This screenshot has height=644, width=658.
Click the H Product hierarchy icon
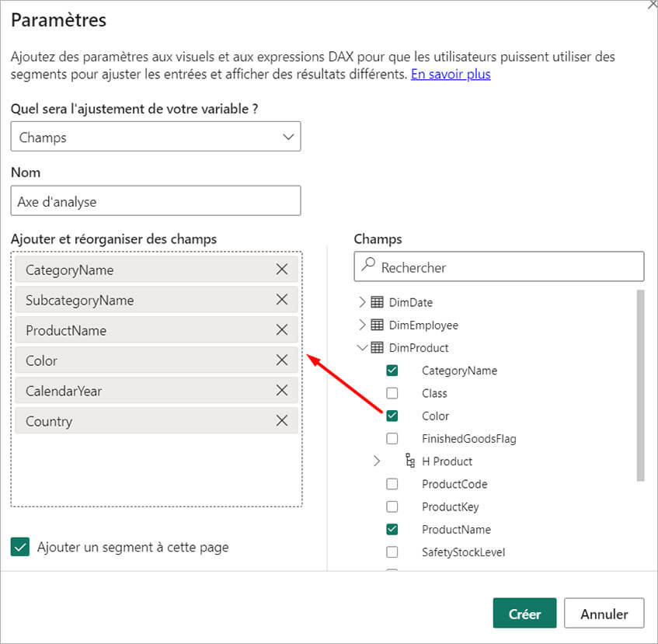409,461
